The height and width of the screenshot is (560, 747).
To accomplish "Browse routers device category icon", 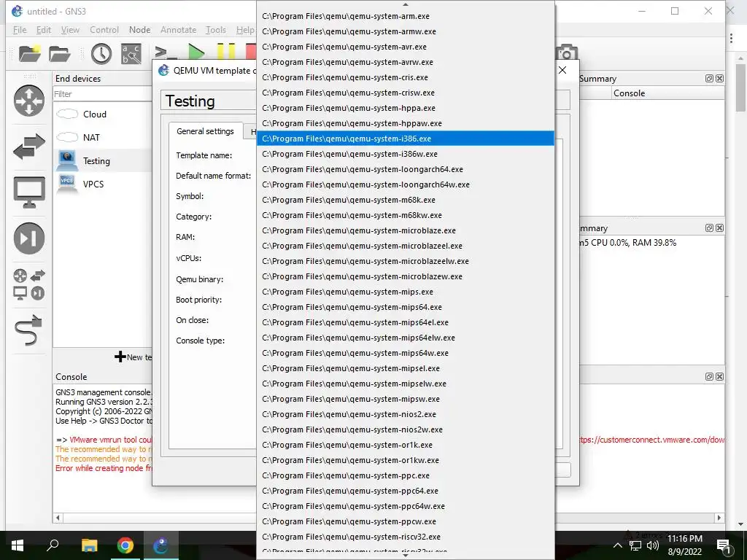I will click(29, 101).
